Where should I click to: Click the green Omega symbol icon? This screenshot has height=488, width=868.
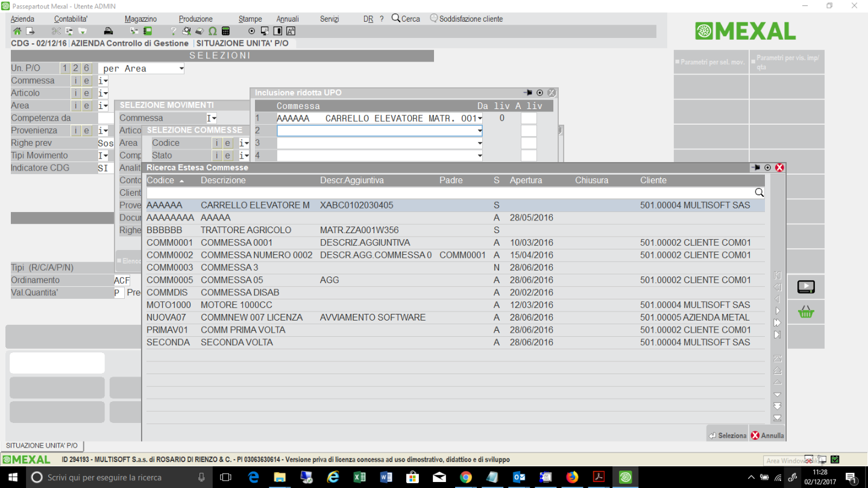[213, 31]
